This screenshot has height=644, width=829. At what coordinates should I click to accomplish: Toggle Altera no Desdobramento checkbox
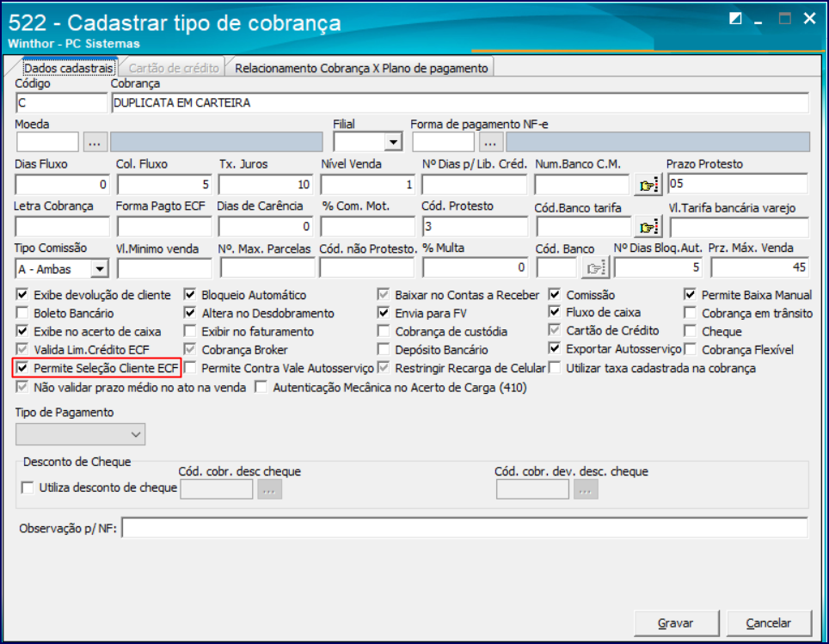tap(190, 313)
